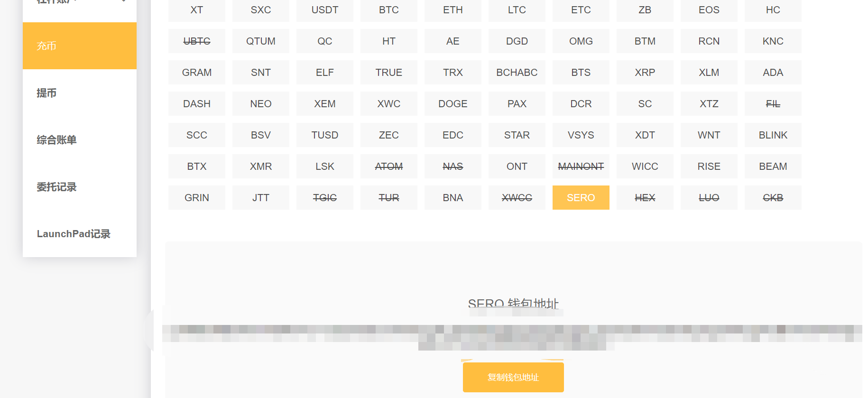Open the 提币 withdraw menu item
This screenshot has width=868, height=398.
(x=80, y=93)
